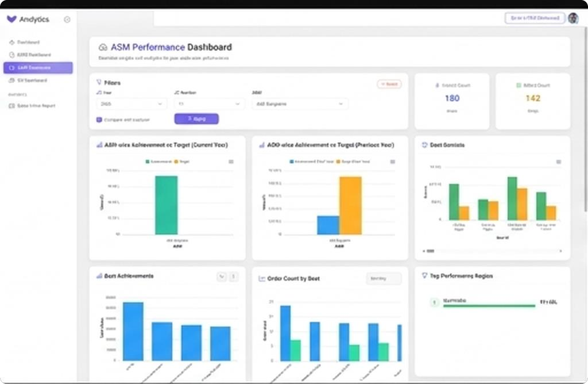Toggle blue legend entry in Previous Year chart

(312, 162)
